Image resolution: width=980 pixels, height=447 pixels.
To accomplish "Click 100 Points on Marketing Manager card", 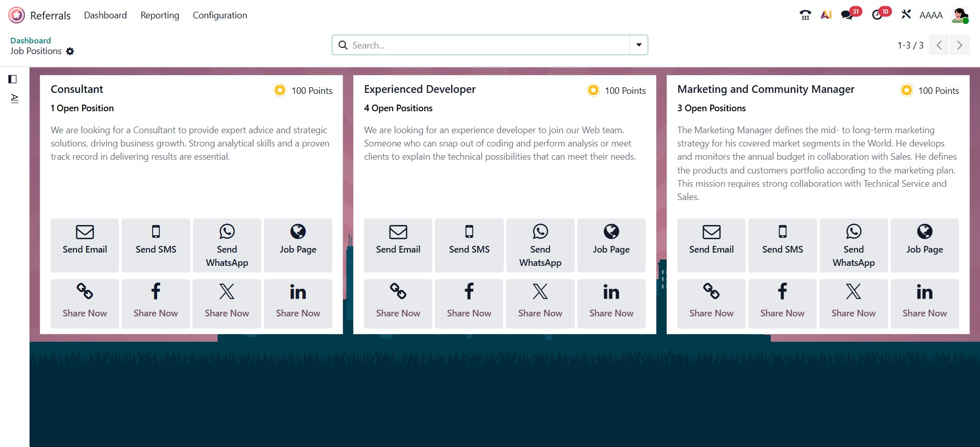I will [x=939, y=91].
